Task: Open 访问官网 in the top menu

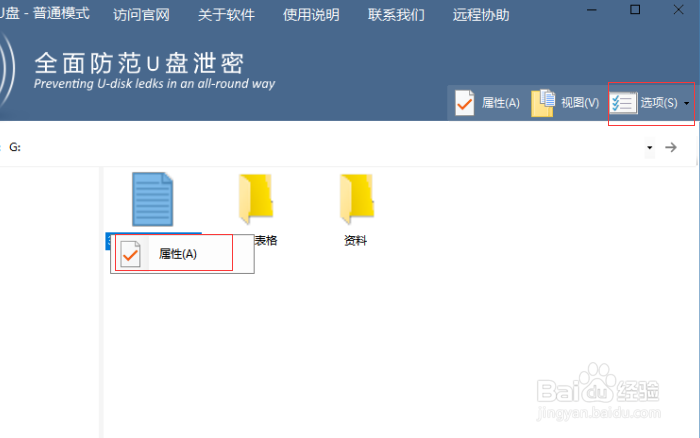Action: tap(142, 15)
